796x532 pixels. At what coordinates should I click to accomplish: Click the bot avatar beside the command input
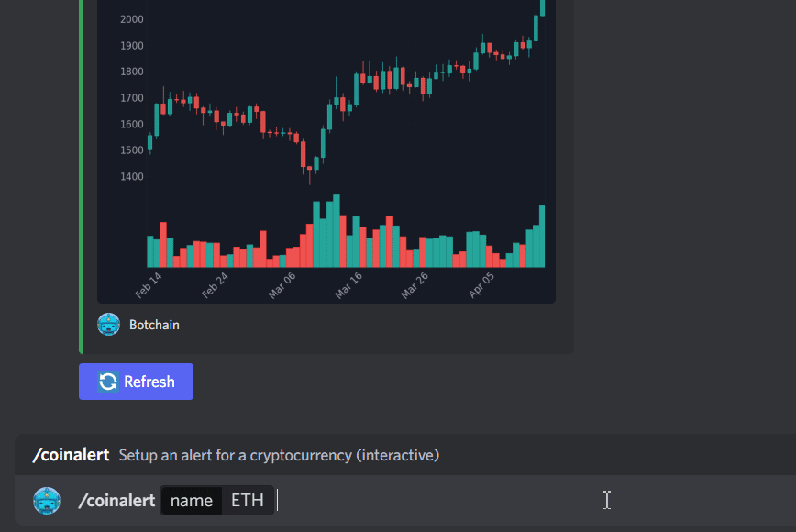tap(47, 501)
